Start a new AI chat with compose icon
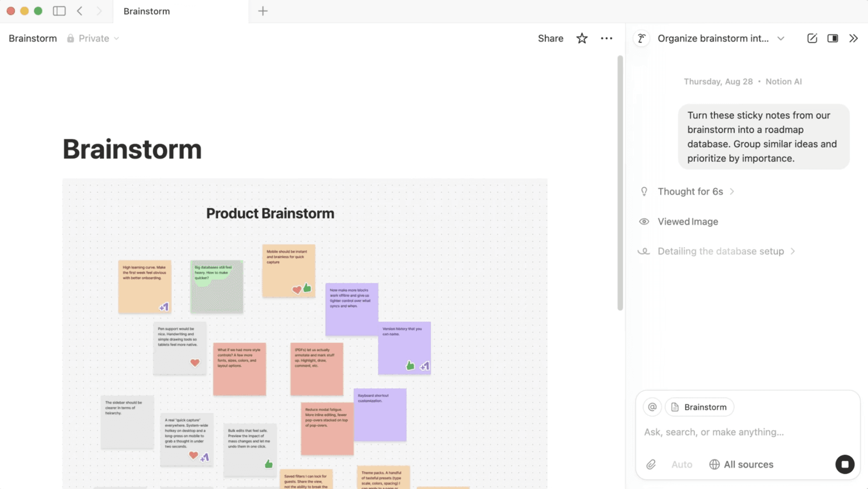Viewport: 868px width, 489px height. (812, 38)
